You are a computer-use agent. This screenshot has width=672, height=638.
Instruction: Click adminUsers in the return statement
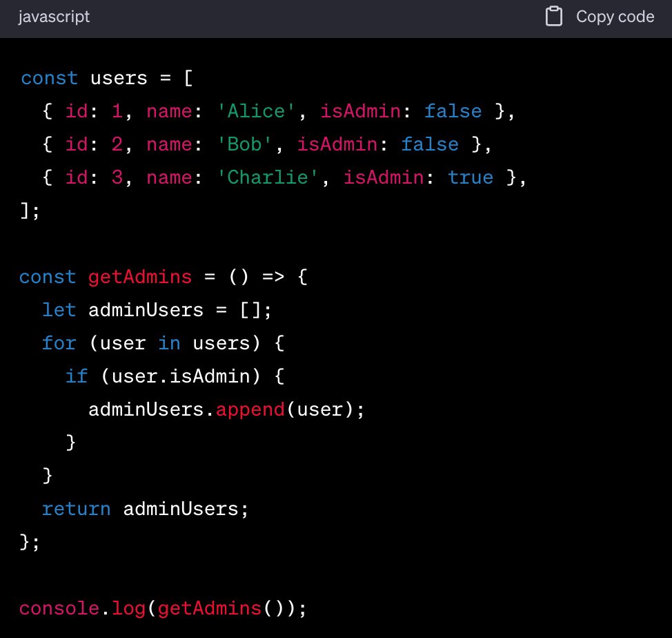[x=181, y=509]
